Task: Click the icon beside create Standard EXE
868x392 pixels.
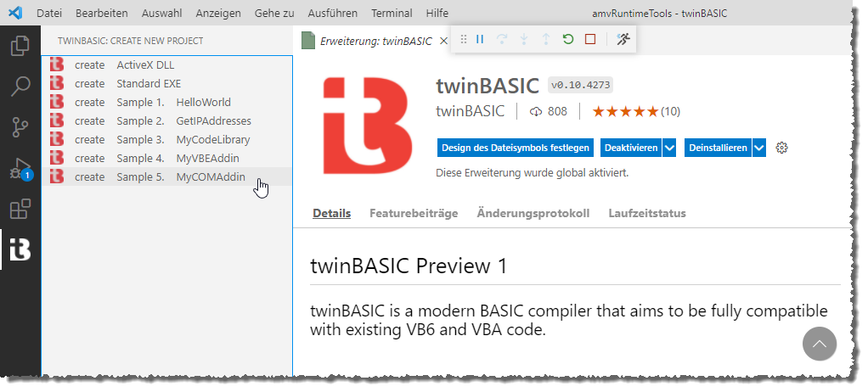Action: coord(56,83)
